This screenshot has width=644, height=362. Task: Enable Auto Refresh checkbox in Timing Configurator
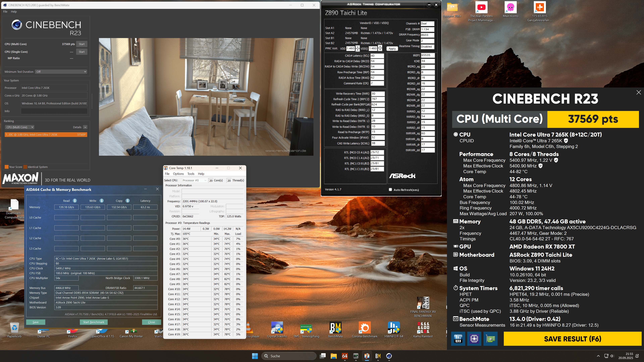(x=390, y=190)
